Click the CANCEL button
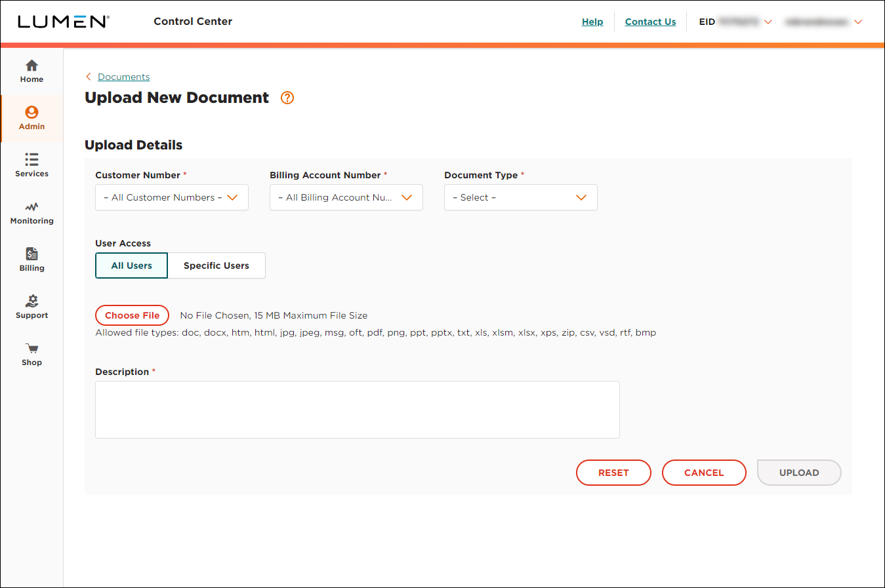Image resolution: width=885 pixels, height=588 pixels. pos(704,473)
